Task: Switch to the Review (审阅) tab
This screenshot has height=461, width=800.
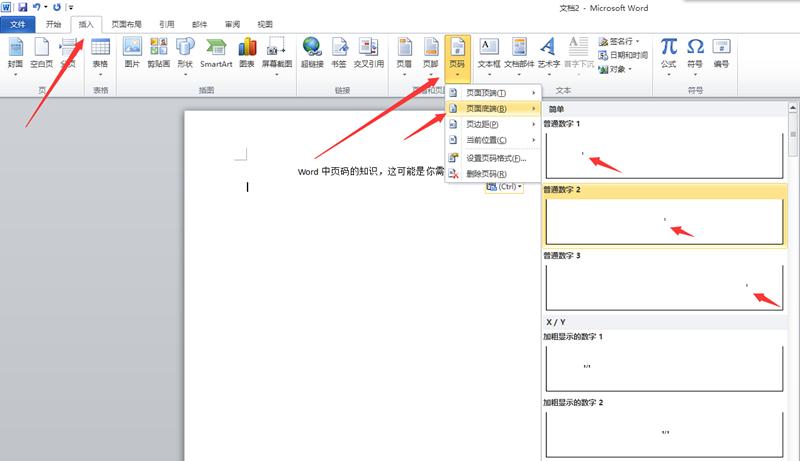Action: [x=232, y=24]
